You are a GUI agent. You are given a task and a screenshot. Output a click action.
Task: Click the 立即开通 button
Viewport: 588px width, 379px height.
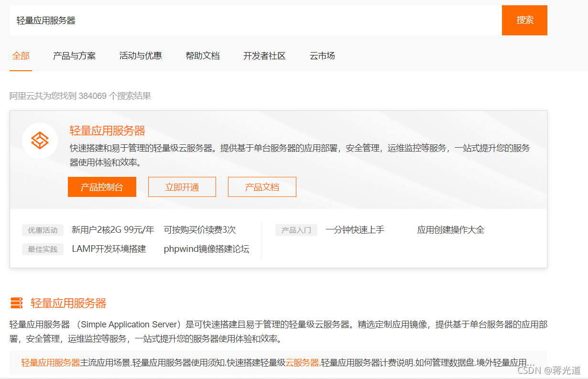[182, 187]
